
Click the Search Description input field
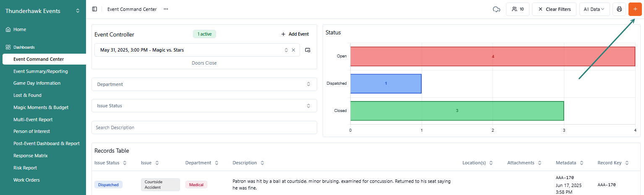(x=204, y=127)
